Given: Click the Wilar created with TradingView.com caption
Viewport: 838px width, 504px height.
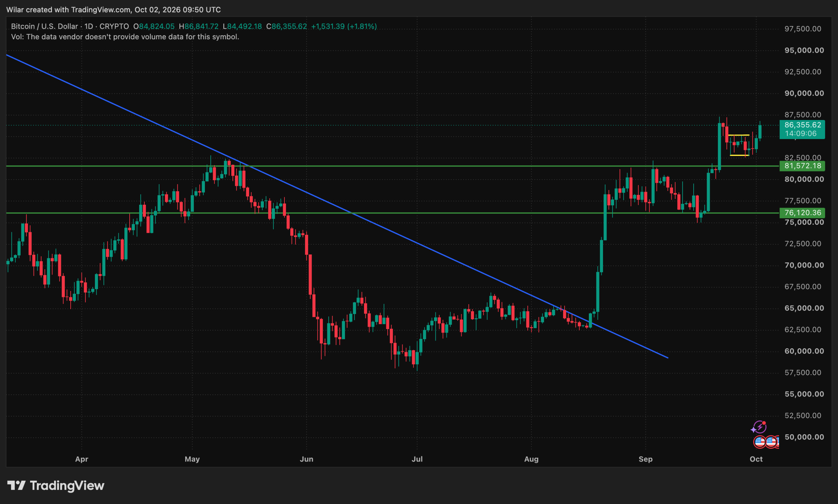Looking at the screenshot, I should point(114,9).
